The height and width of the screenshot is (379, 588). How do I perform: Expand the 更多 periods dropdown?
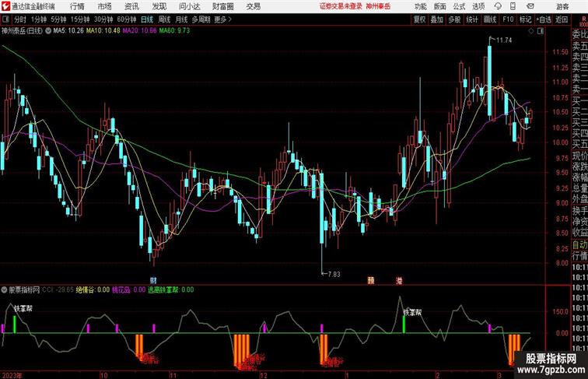pyautogui.click(x=222, y=19)
